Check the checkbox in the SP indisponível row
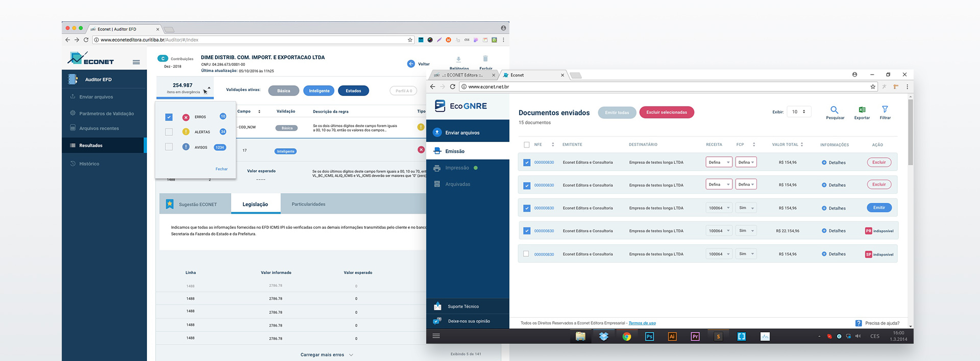 526,254
